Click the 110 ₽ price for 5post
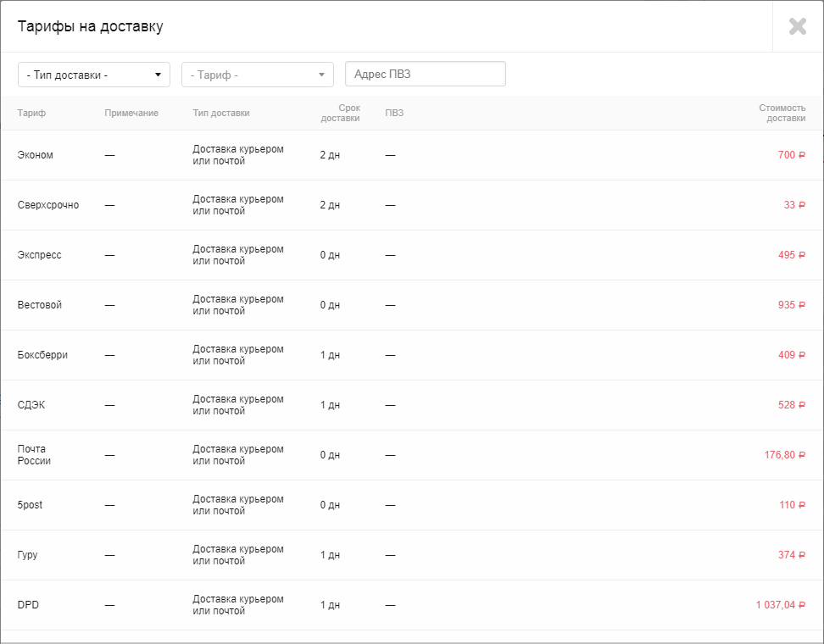This screenshot has height=644, width=824. click(792, 505)
